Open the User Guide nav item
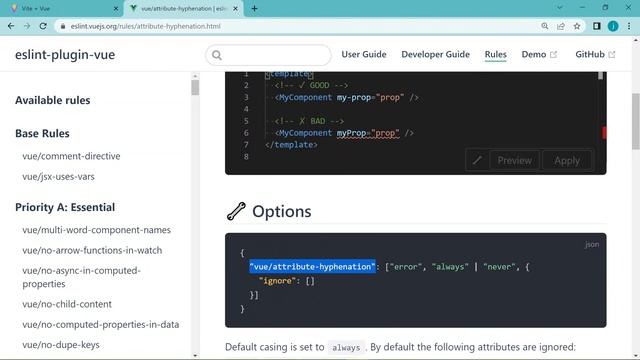 [364, 54]
